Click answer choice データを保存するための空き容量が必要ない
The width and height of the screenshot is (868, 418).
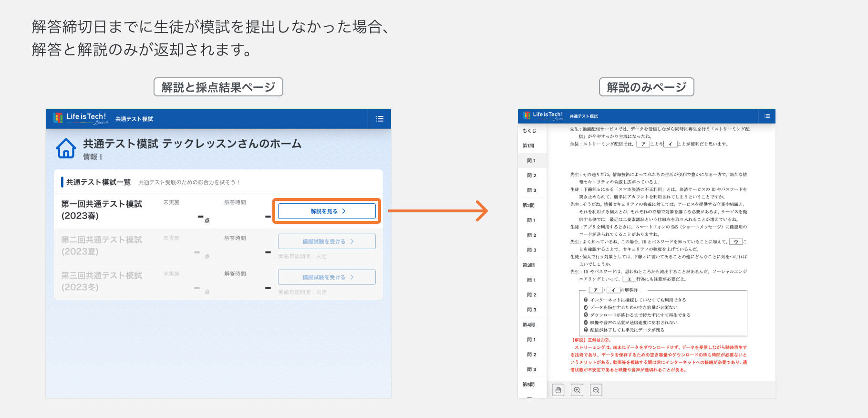click(x=630, y=307)
